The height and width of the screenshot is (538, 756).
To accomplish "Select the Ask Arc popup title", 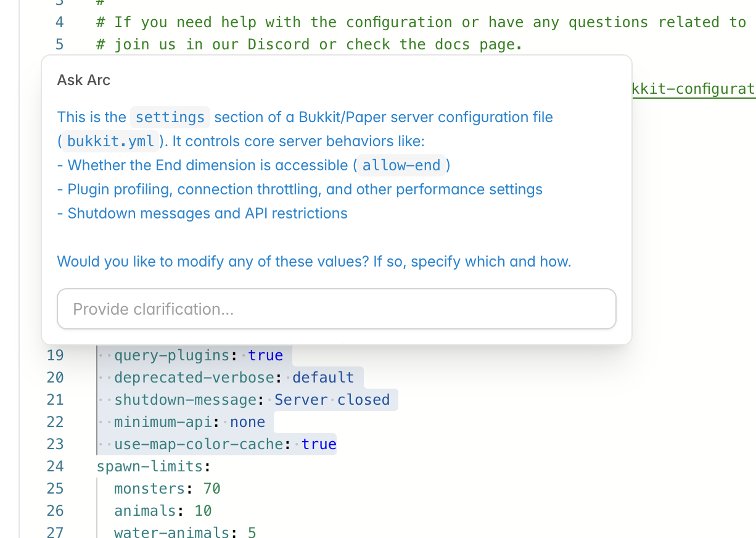I will [x=83, y=80].
